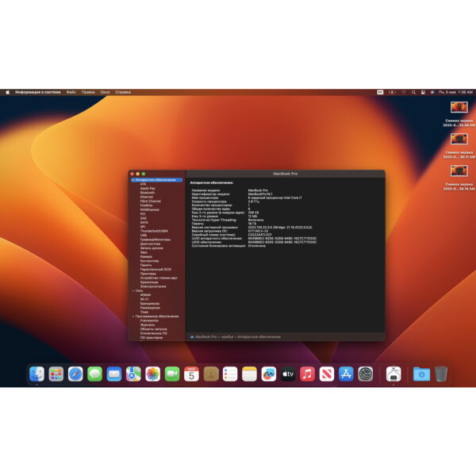Switch keyboard input source in menu bar
476x476 pixels.
point(380,92)
